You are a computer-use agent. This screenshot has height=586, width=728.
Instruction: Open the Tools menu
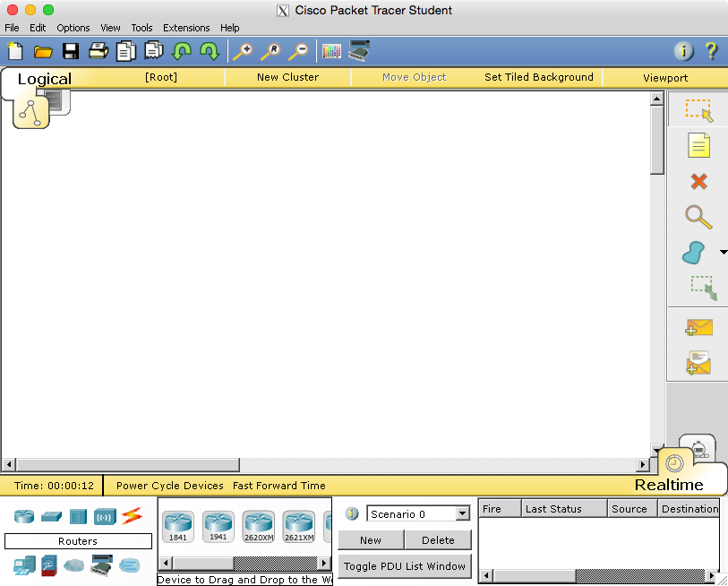(x=141, y=28)
